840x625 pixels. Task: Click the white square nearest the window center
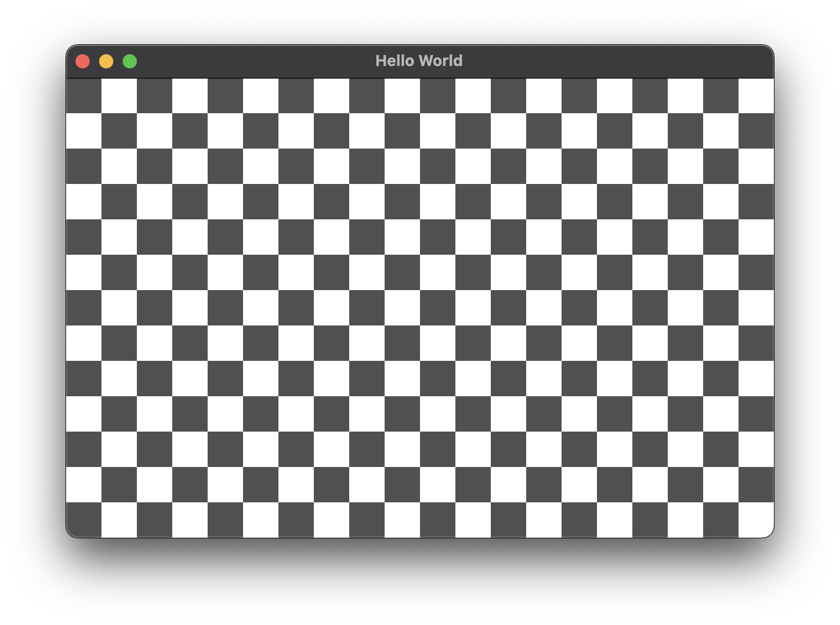(403, 308)
